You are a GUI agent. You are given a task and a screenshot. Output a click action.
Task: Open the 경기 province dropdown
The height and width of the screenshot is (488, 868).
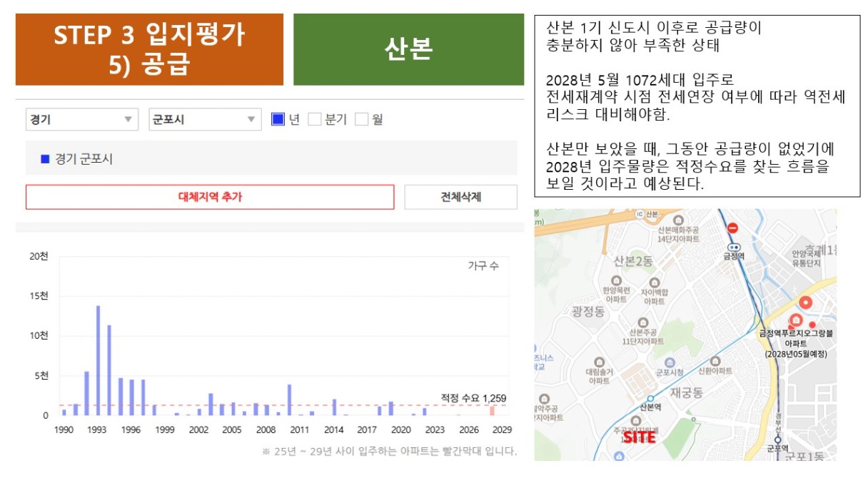click(x=81, y=119)
